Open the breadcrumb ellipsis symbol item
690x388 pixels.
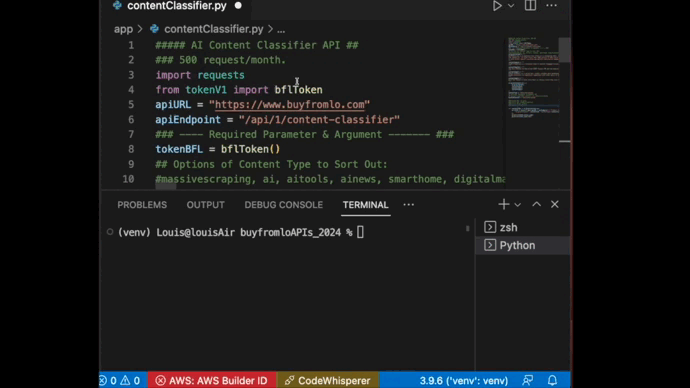[281, 29]
